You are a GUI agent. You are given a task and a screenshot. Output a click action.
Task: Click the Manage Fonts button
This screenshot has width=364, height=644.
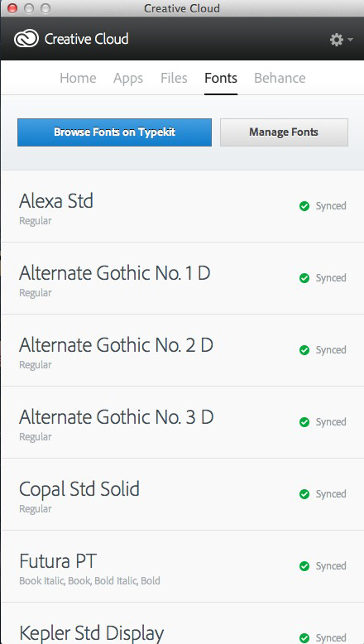pos(284,132)
